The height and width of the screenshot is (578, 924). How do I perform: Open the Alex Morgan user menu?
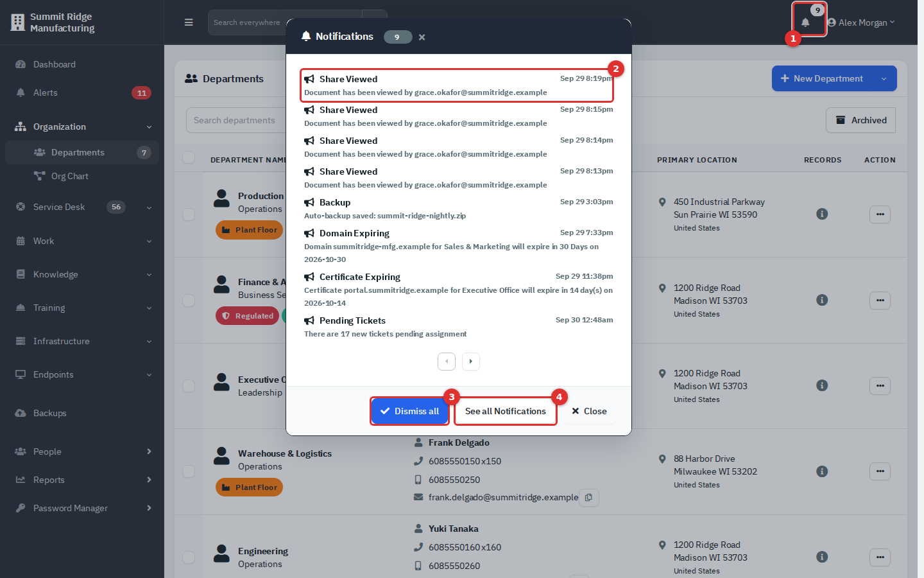[x=861, y=22]
